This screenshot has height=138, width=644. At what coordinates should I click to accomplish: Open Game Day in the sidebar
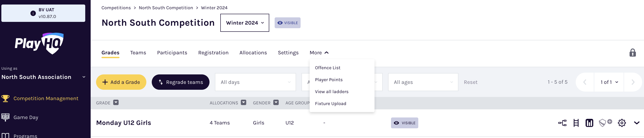coord(26,117)
